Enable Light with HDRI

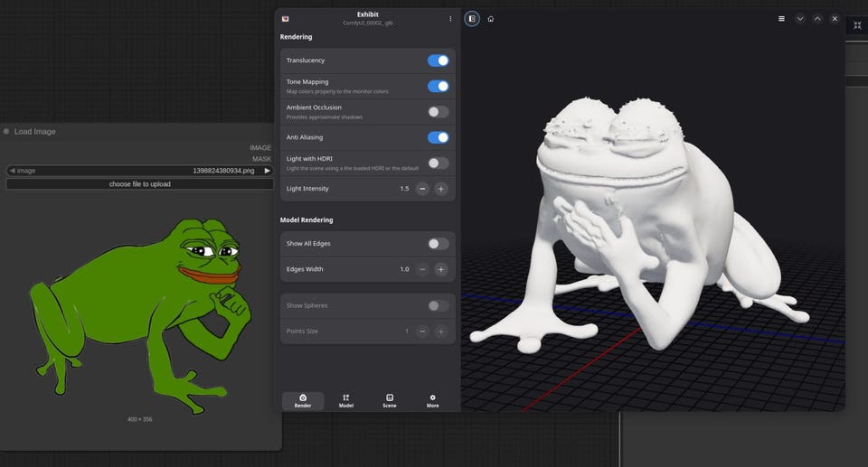(x=438, y=163)
